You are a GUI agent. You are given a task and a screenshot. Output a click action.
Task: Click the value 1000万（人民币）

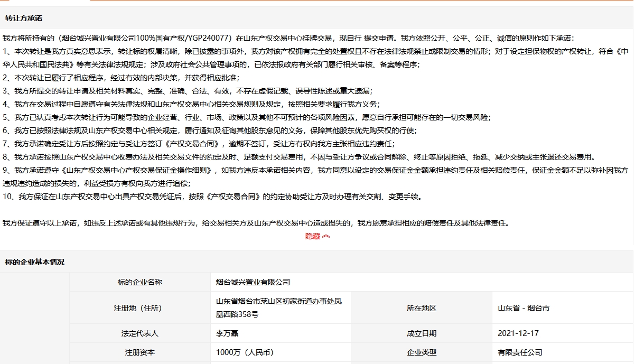[x=247, y=352]
